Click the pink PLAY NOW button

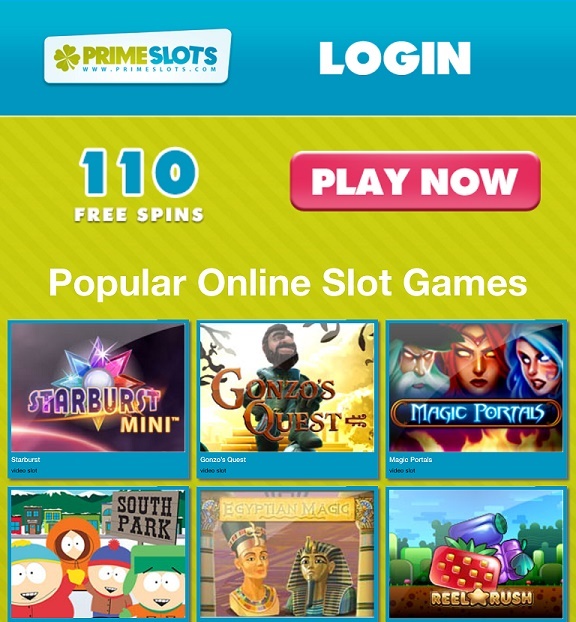(x=415, y=181)
